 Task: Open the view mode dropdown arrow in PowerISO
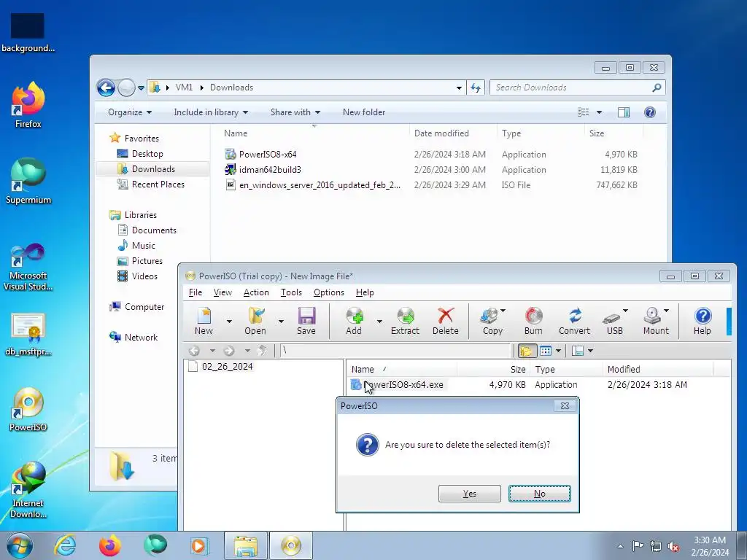[x=558, y=351]
